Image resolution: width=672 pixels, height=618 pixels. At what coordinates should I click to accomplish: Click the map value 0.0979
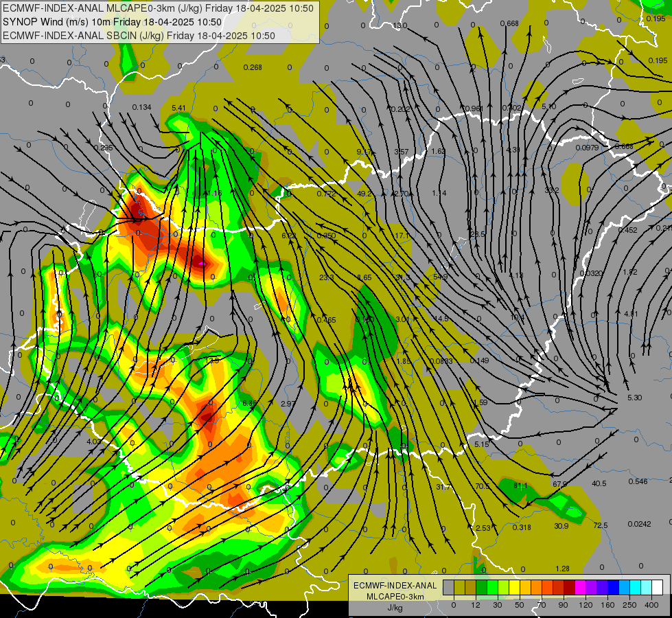587,148
